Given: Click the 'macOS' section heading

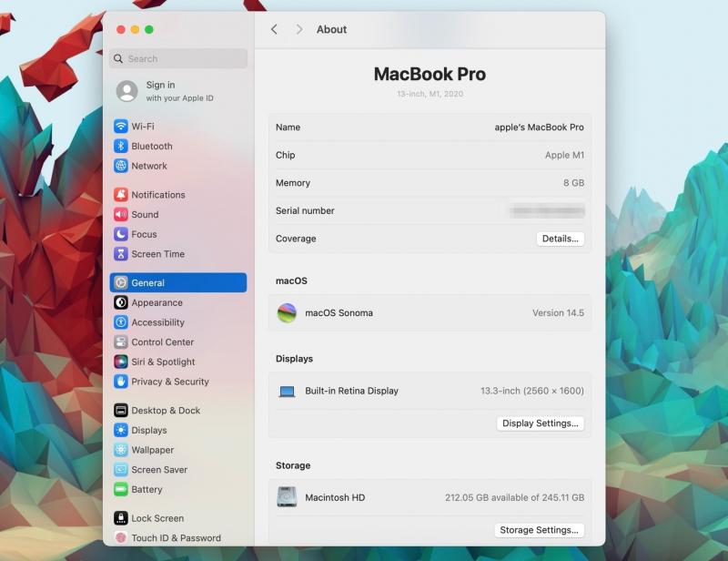Looking at the screenshot, I should [x=291, y=280].
